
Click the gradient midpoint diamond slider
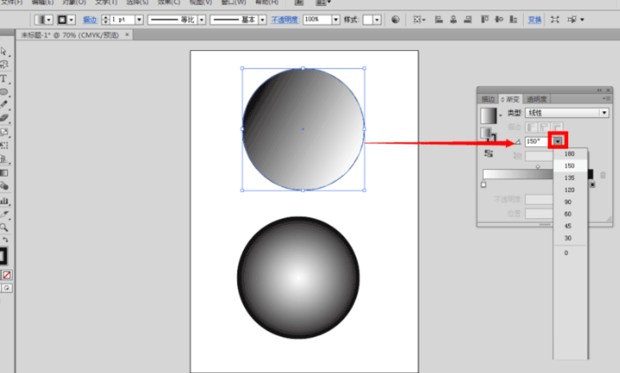537,167
